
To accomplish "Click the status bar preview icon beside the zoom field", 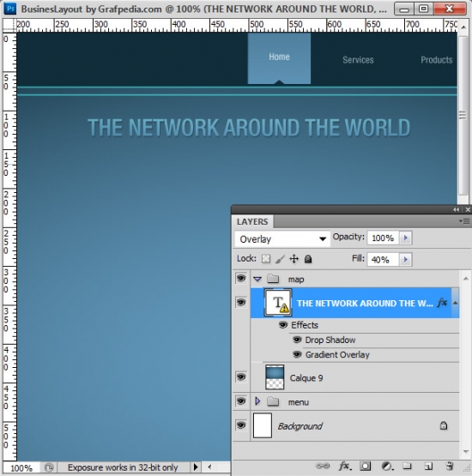I will point(49,467).
